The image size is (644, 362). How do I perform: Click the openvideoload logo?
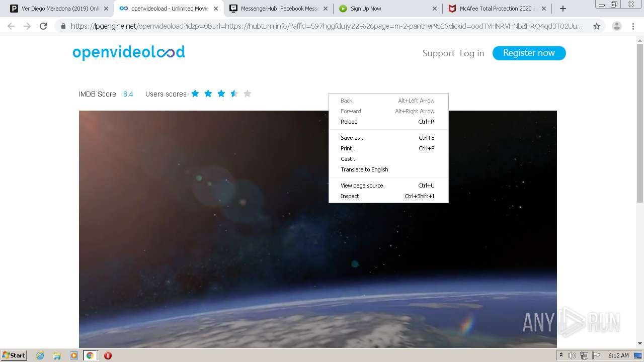[129, 53]
